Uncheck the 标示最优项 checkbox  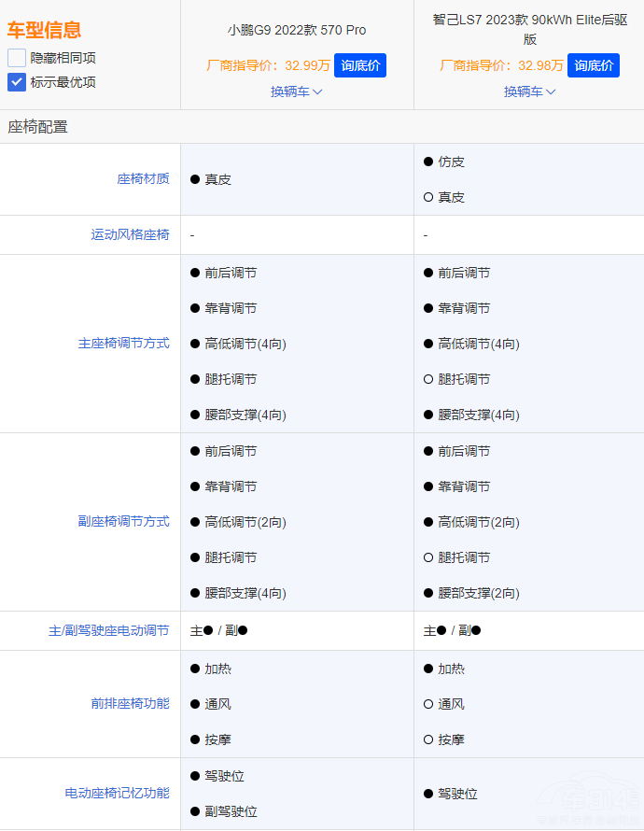17,82
